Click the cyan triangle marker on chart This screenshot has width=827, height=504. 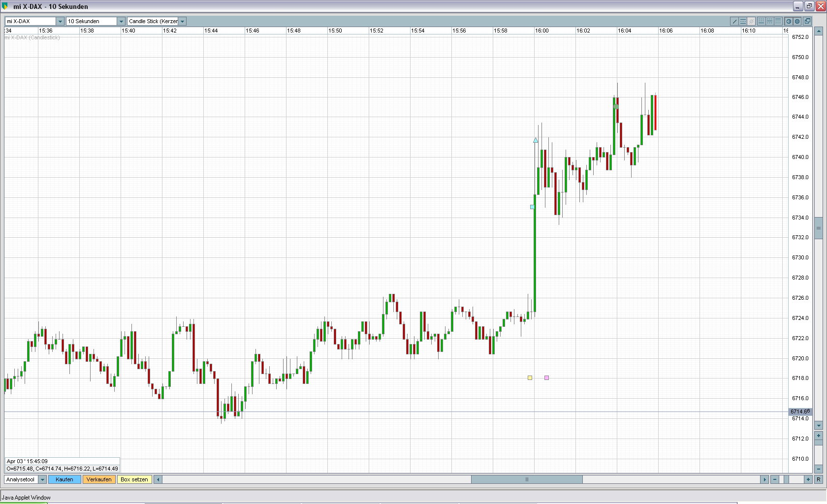point(536,140)
